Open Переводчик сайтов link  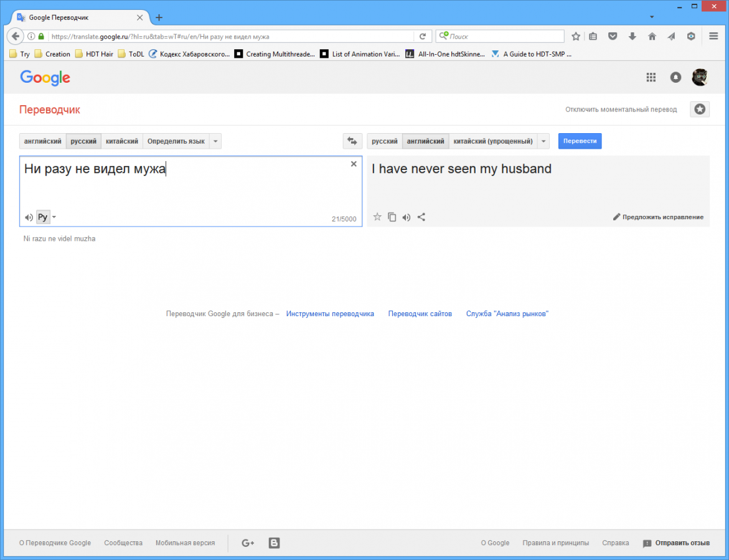click(x=420, y=314)
